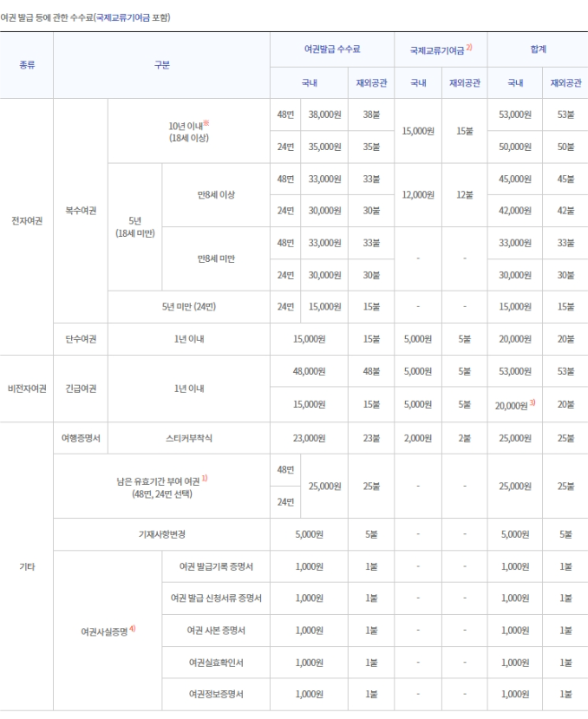
Task: Click the 12불 contribution value
Action: coord(465,195)
